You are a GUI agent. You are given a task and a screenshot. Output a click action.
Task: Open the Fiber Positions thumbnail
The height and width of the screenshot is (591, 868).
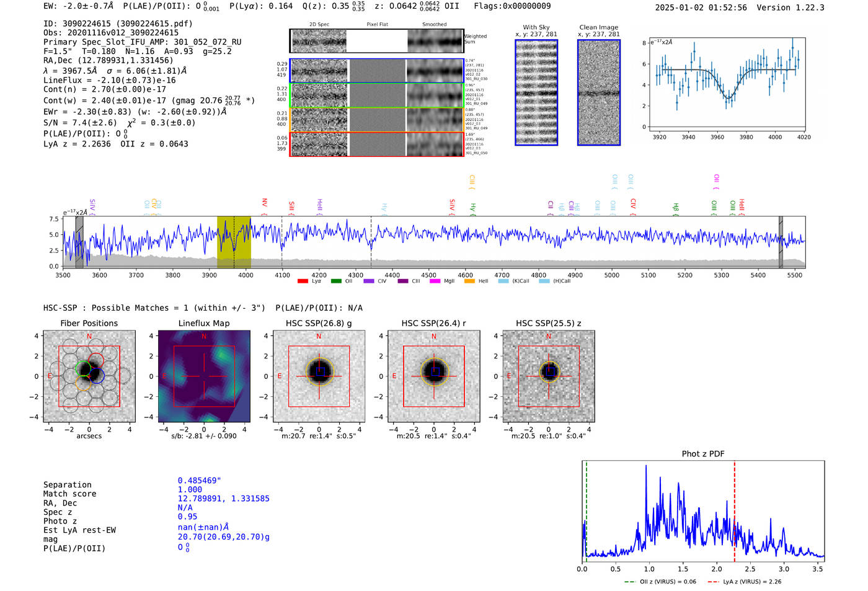click(x=89, y=376)
